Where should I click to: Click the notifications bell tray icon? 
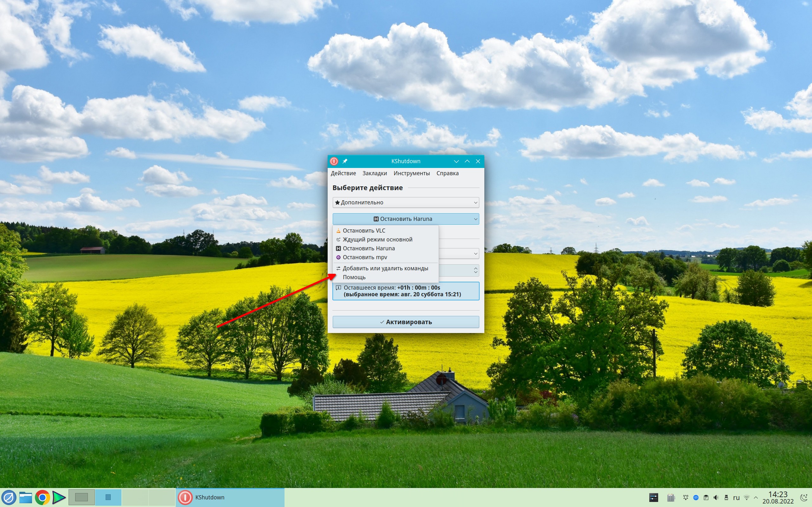pos(685,497)
